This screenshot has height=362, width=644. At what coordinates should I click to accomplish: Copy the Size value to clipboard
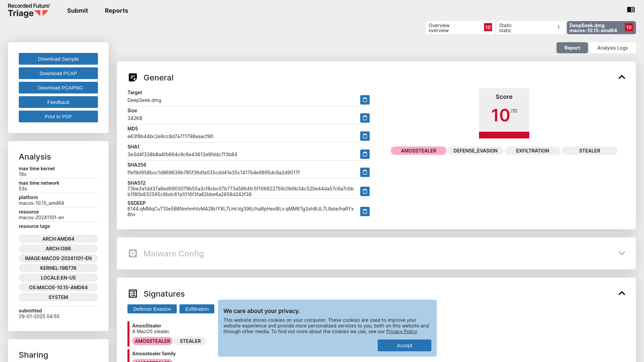[x=365, y=118]
